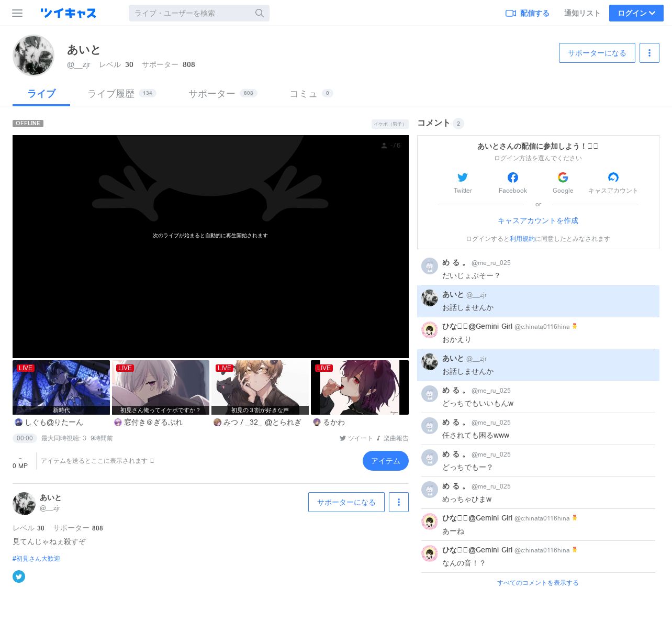Log in with Google icon

coord(563,178)
